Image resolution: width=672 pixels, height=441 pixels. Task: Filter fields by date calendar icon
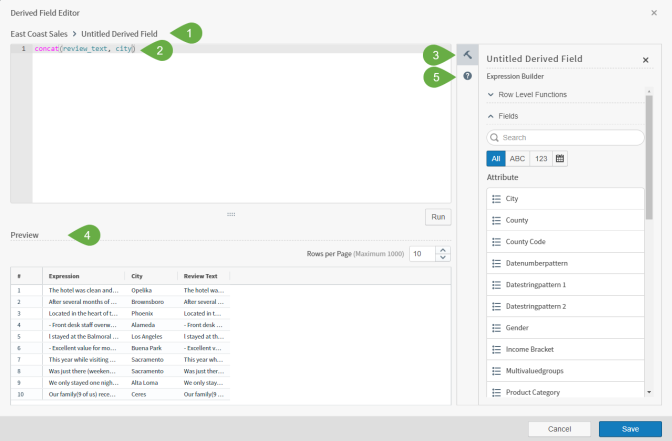pyautogui.click(x=560, y=158)
